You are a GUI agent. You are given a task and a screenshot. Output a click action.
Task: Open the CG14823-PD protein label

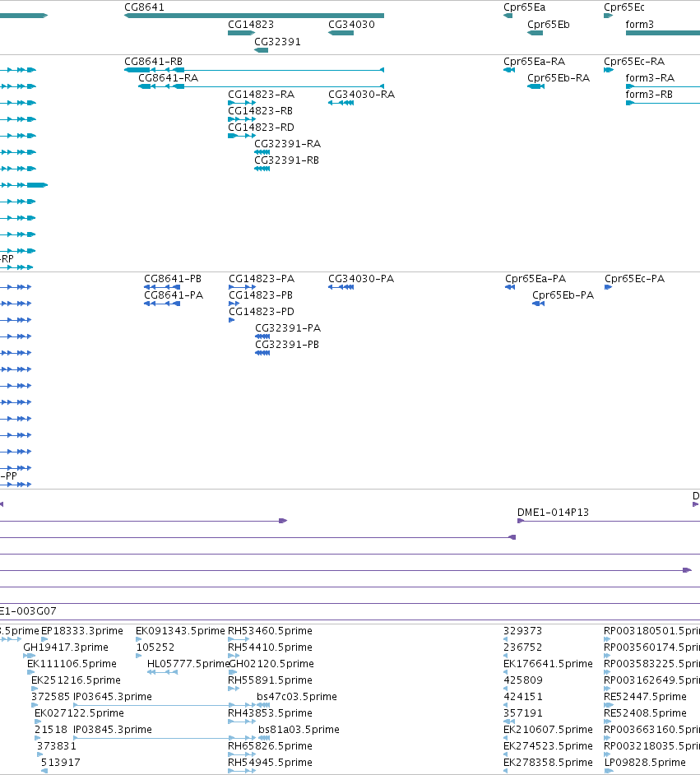262,312
